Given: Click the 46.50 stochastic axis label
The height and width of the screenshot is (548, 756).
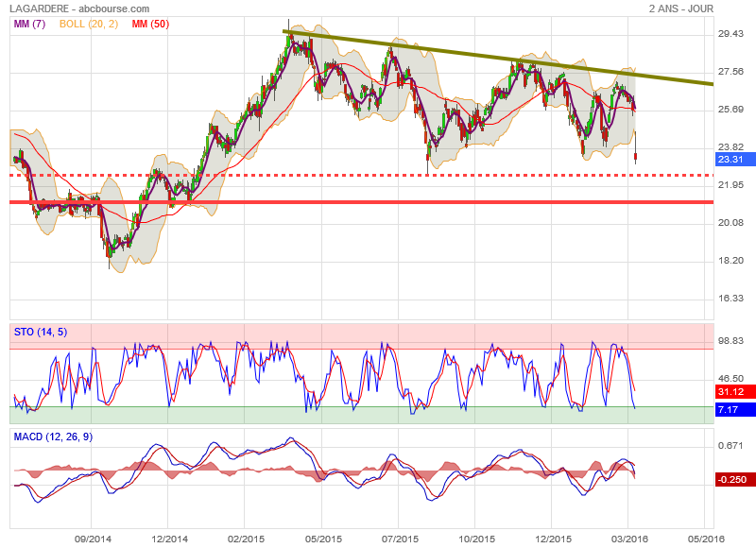Looking at the screenshot, I should coord(730,379).
